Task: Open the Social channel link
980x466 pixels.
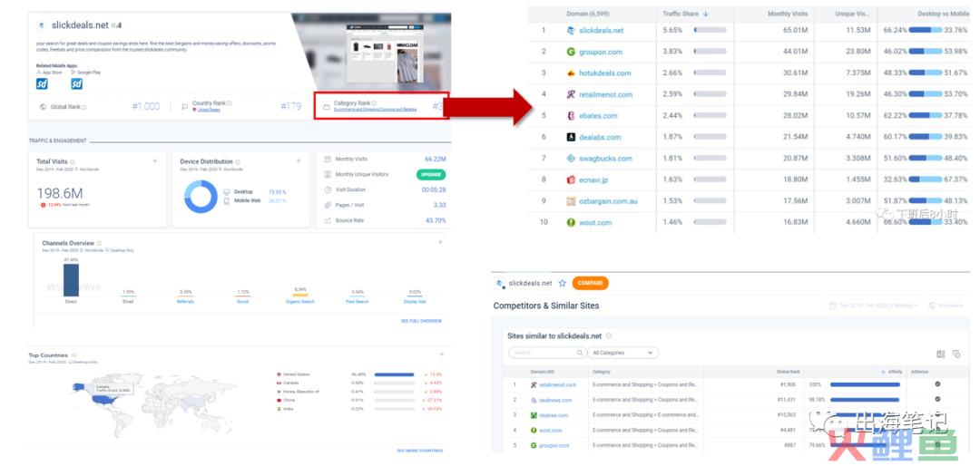Action: [x=242, y=302]
